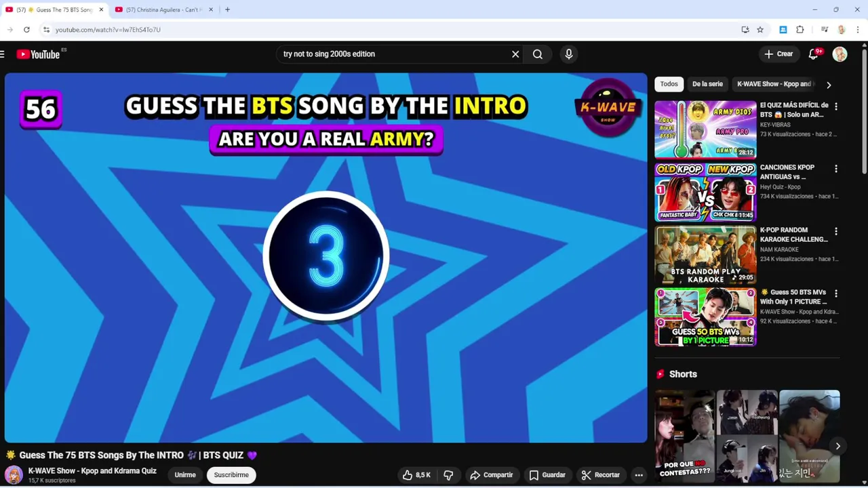This screenshot has height=488, width=868.
Task: Clear the search box text
Action: (515, 54)
